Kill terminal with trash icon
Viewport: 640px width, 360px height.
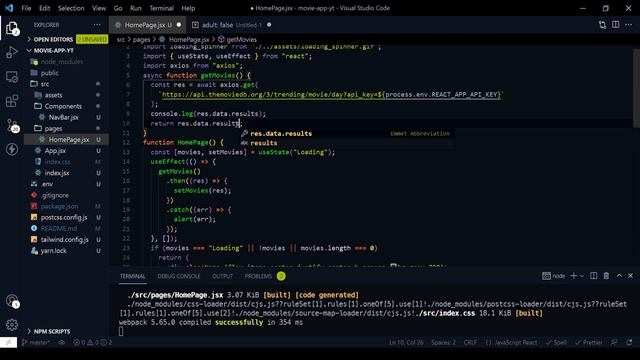[606, 276]
